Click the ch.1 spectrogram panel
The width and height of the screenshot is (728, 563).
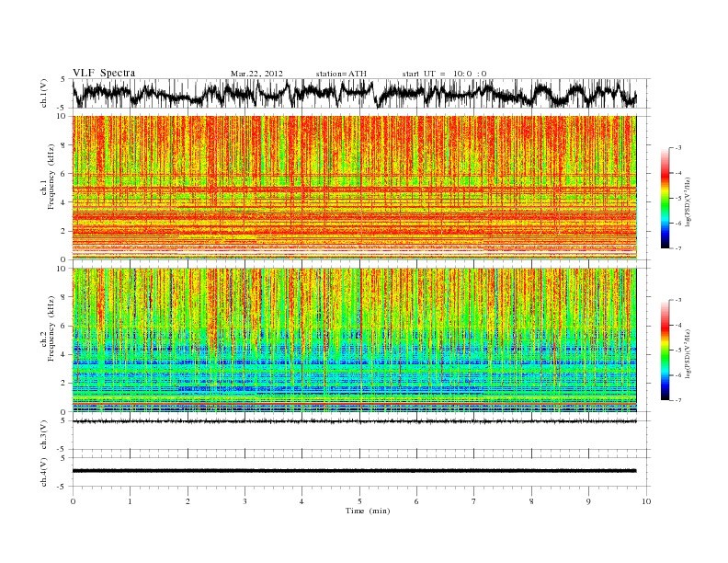354,188
